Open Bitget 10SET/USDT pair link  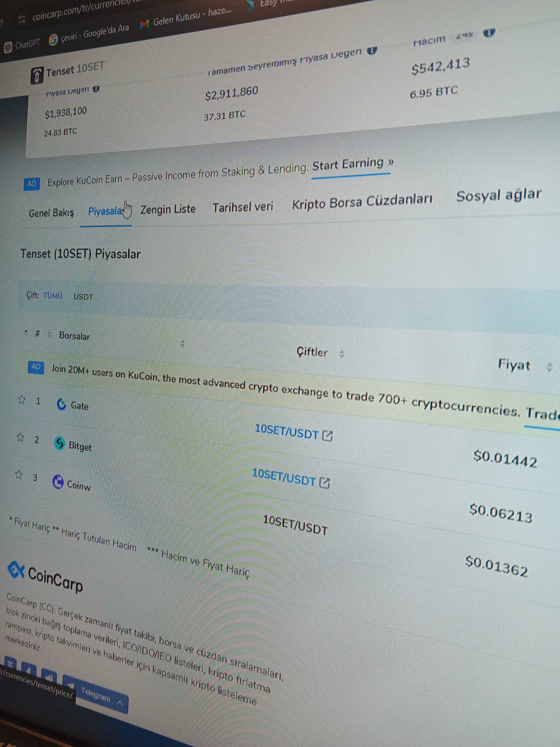(x=284, y=478)
